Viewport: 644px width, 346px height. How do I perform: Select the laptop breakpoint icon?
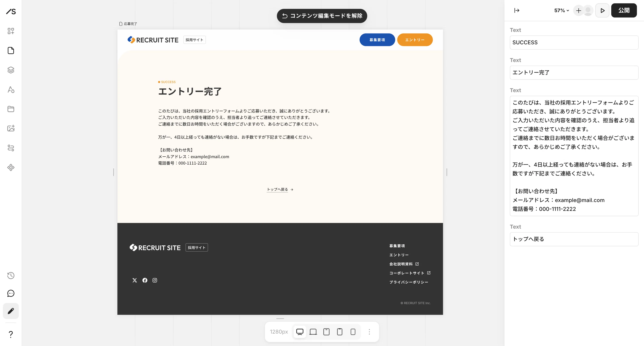(x=313, y=332)
